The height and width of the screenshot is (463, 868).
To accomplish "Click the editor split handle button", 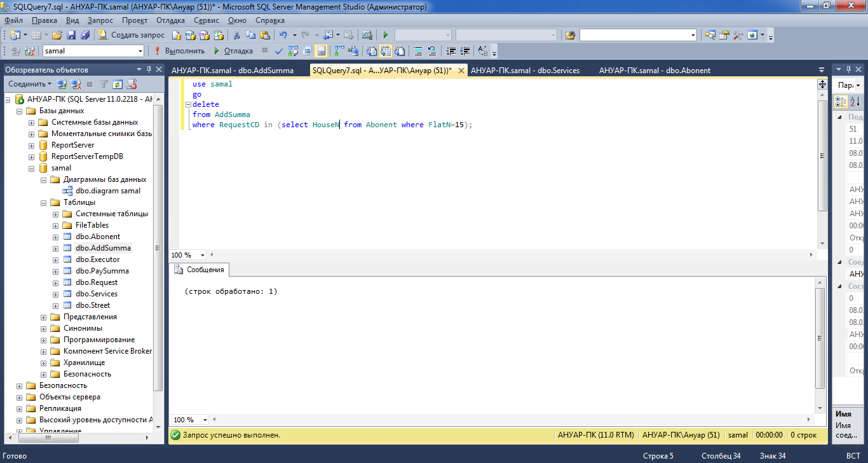I will tap(822, 83).
